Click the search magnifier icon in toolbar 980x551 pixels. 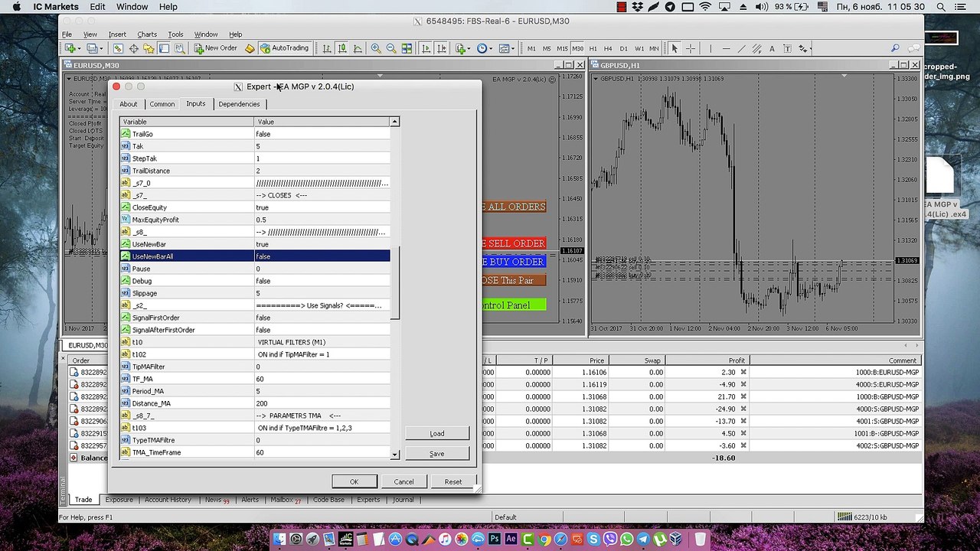click(x=895, y=48)
